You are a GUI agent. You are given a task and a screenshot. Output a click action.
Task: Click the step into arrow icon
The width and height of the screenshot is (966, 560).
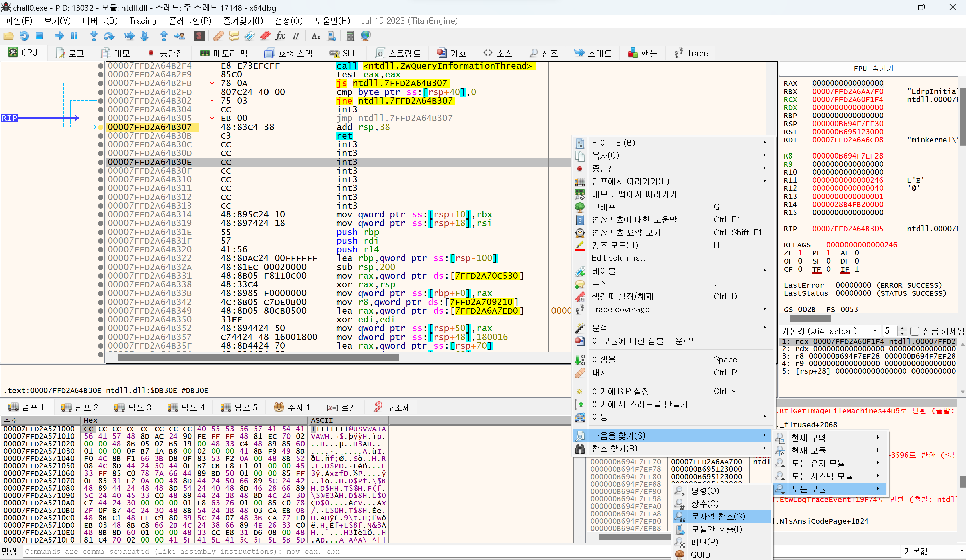click(x=94, y=36)
